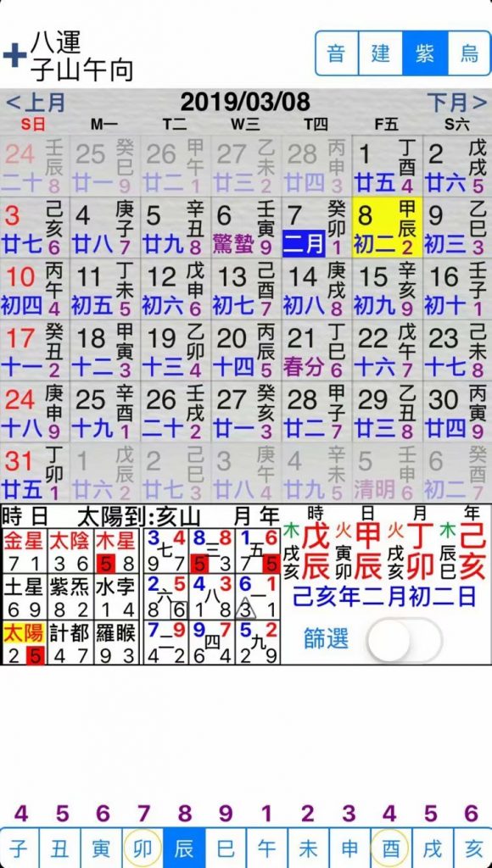The image size is (492, 868).
Task: Select the 寅 hour button
Action: [x=102, y=848]
